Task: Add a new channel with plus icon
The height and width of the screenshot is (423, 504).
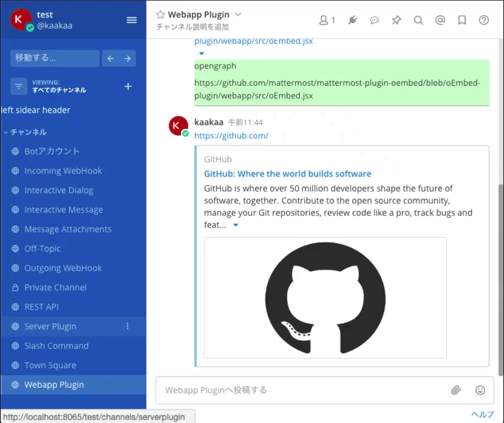Action: [x=128, y=86]
